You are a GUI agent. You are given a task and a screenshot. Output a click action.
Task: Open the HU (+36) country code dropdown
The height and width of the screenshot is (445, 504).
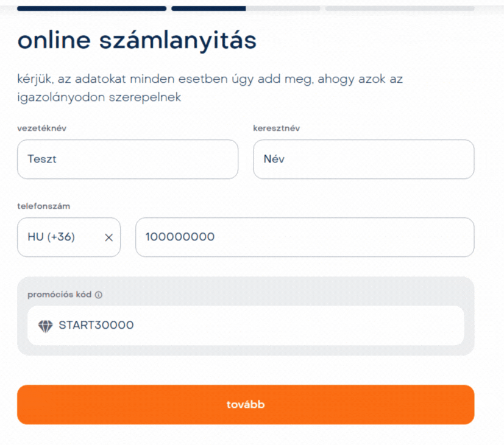click(55, 237)
